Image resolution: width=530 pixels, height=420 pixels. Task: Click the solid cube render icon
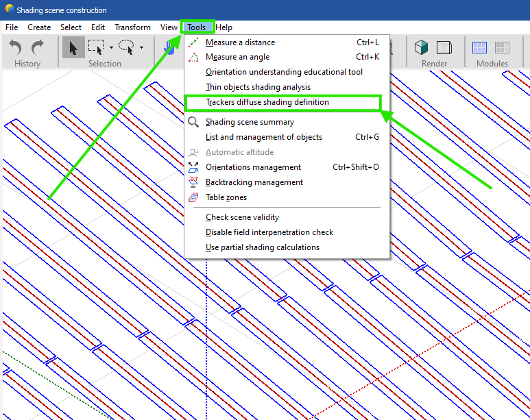click(421, 47)
